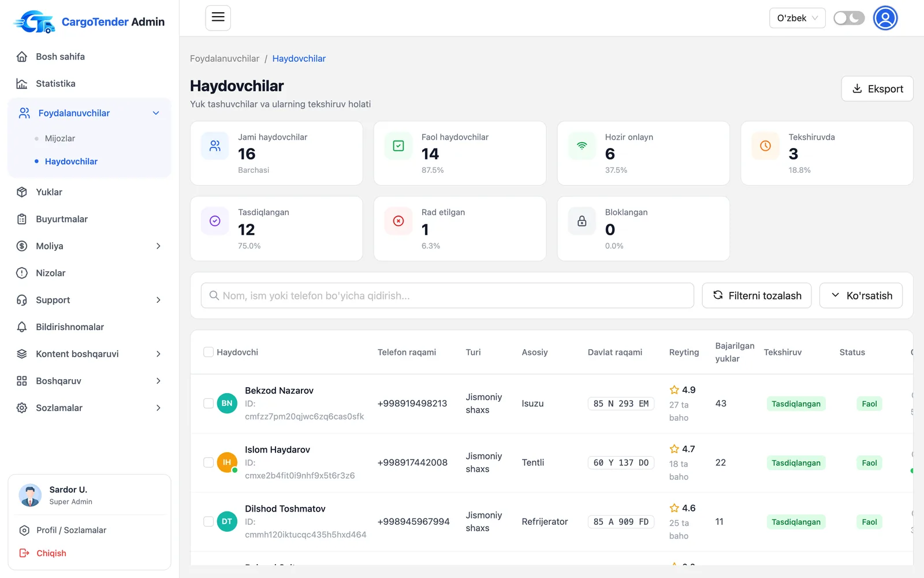
Task: Open the Ko'rsatish dropdown
Action: click(x=861, y=295)
